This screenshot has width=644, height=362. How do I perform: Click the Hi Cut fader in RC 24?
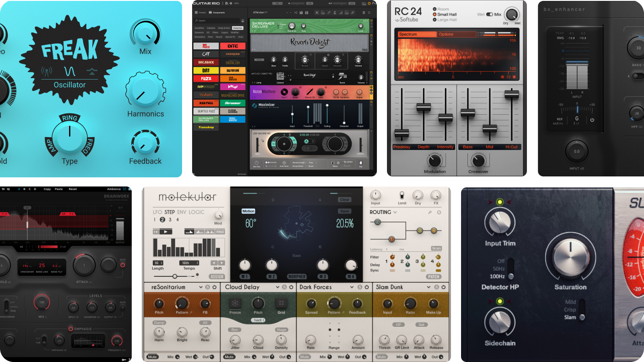511,94
